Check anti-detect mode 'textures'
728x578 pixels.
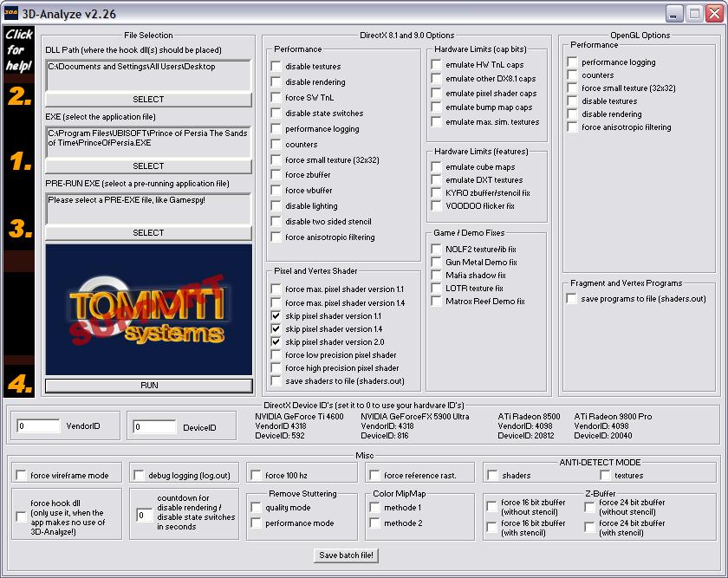click(605, 475)
